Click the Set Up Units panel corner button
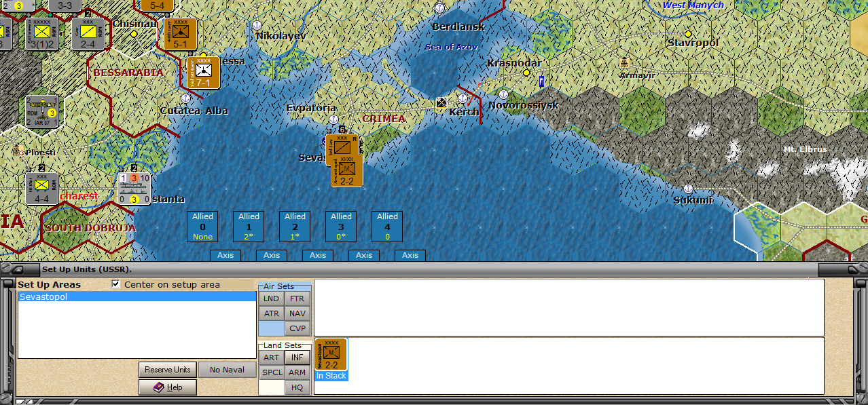868x405 pixels. (19, 269)
